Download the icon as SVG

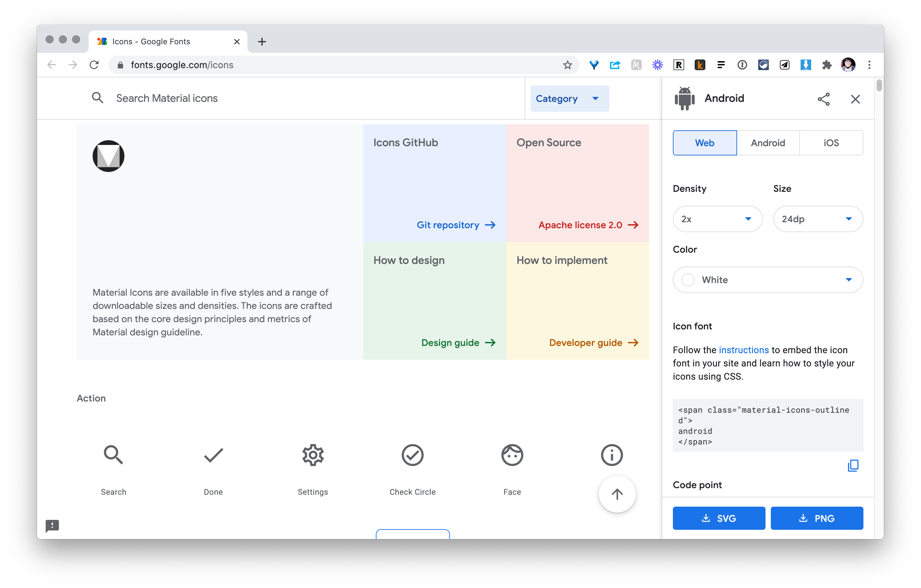click(x=719, y=518)
